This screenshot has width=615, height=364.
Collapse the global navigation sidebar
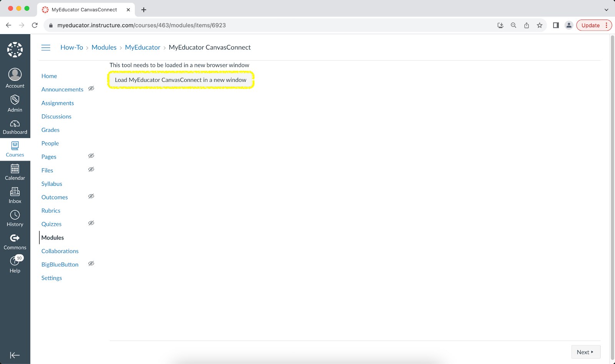(15, 355)
